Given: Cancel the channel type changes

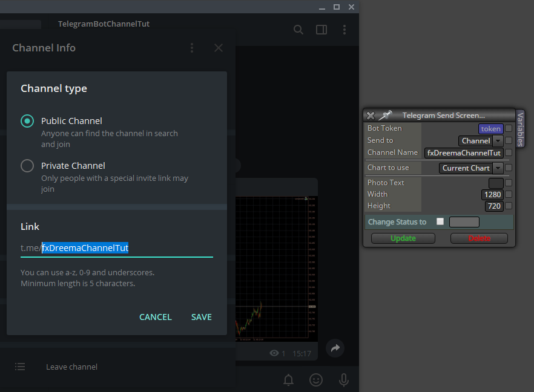Looking at the screenshot, I should click(156, 317).
